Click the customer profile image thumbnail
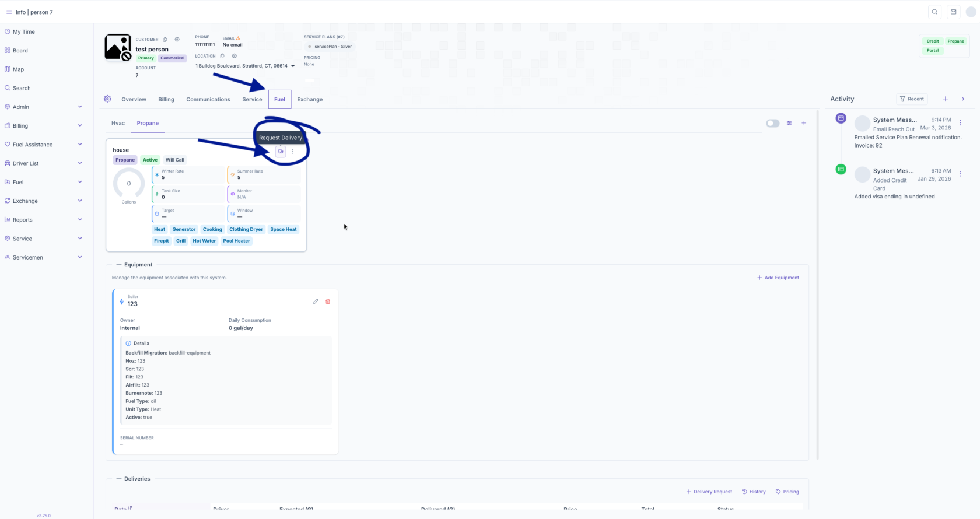Image resolution: width=980 pixels, height=519 pixels. coord(118,47)
